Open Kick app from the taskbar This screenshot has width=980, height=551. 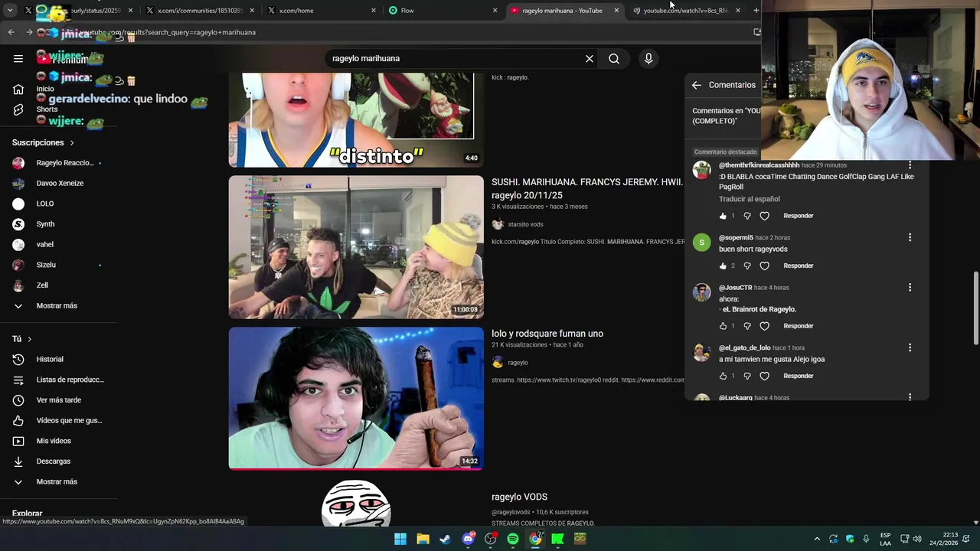tap(557, 539)
